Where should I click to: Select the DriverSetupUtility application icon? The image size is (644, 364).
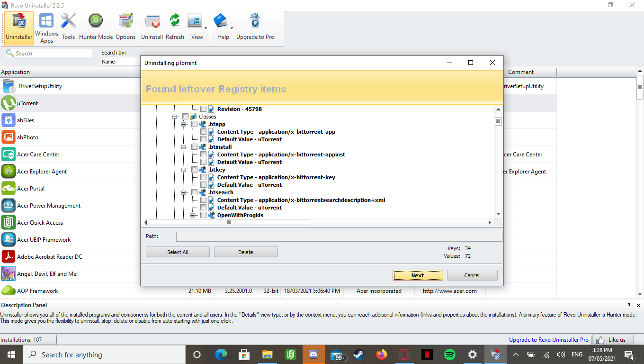tap(9, 86)
